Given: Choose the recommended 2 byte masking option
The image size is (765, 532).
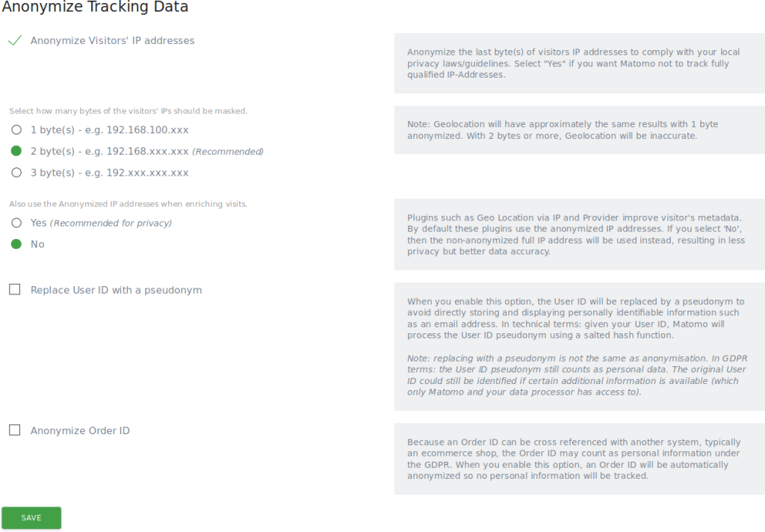Looking at the screenshot, I should click(x=16, y=151).
